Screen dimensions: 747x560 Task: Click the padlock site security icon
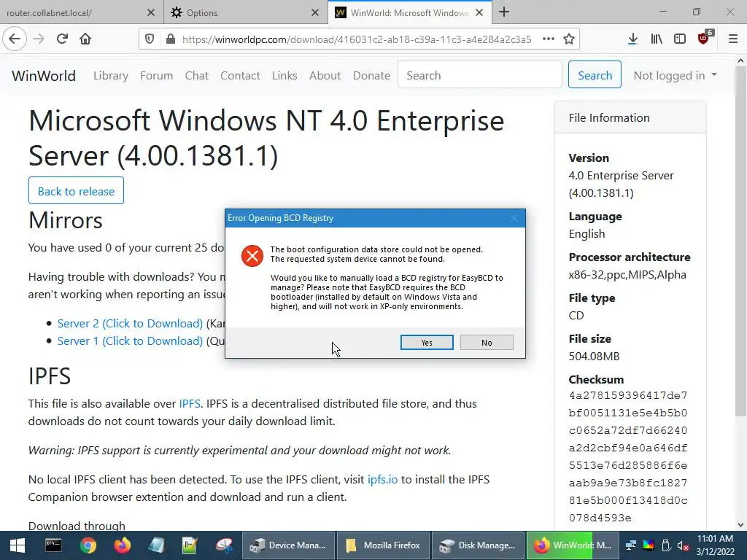[171, 39]
